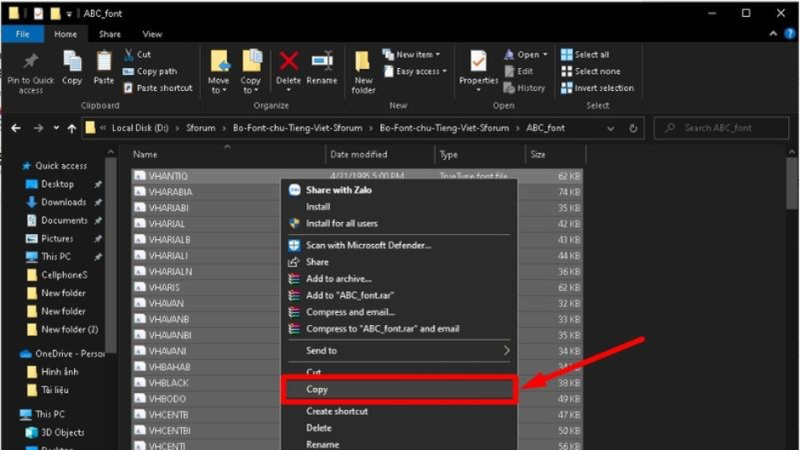
Task: Refresh the ABC_font folder view
Action: pos(634,128)
